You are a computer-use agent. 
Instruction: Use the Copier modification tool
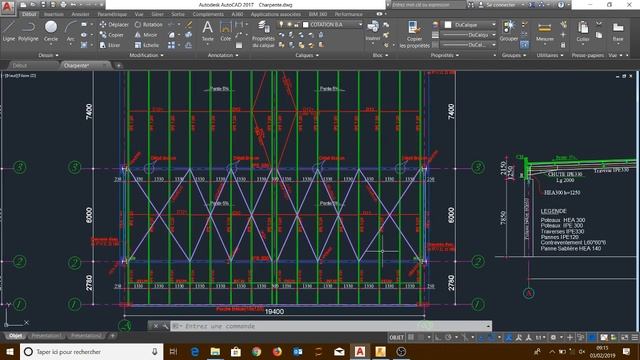tap(111, 35)
